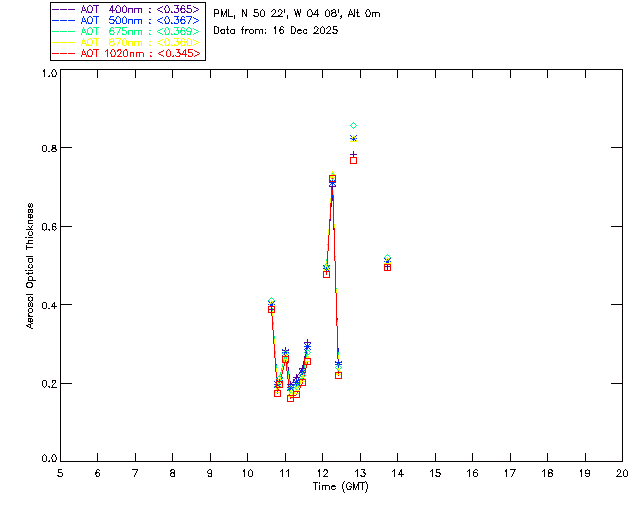The image size is (640, 512).
Task: Click the 1.0 y-axis tick label
Action: 49,73
